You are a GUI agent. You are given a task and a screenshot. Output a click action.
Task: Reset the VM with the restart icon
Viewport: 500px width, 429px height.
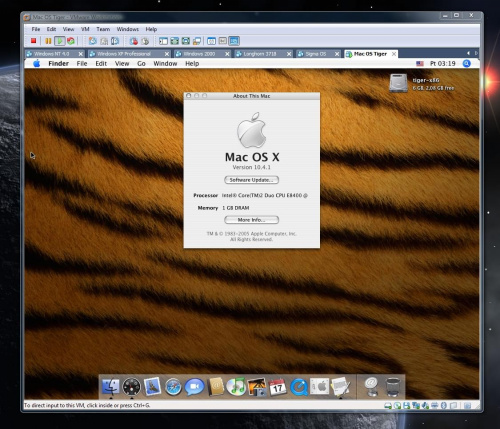pyautogui.click(x=71, y=41)
